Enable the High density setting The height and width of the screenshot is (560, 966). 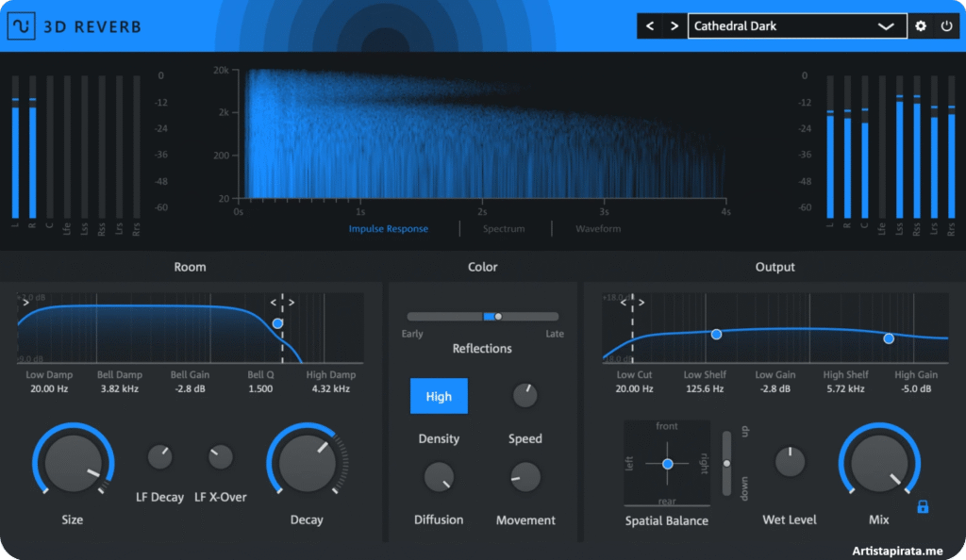point(439,396)
